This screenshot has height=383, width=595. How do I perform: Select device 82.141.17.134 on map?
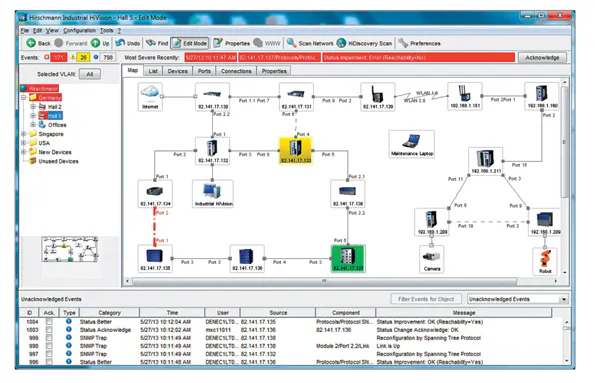155,194
